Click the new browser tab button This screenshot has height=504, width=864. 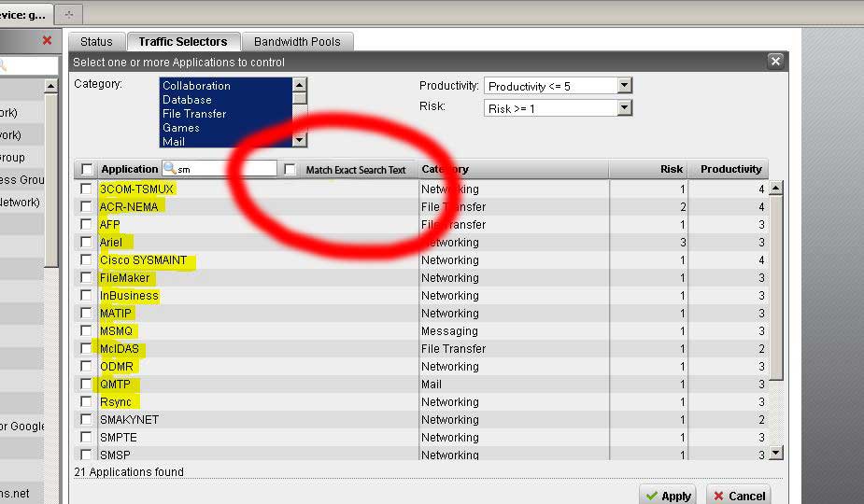pos(69,14)
